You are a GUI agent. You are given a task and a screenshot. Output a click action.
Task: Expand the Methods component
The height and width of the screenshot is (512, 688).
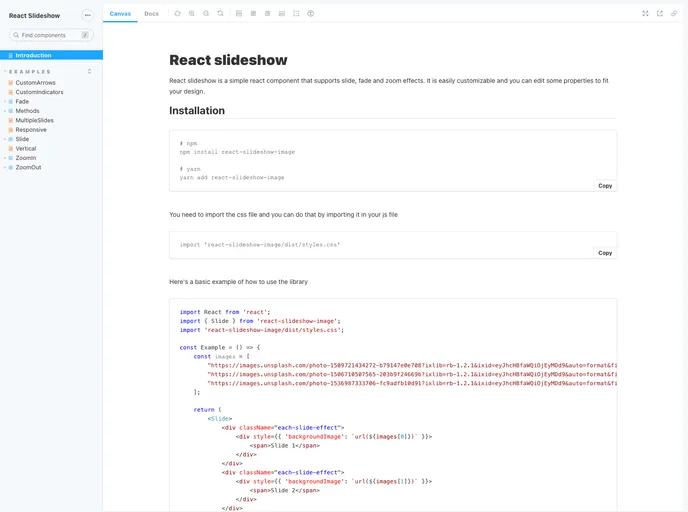[x=27, y=111]
